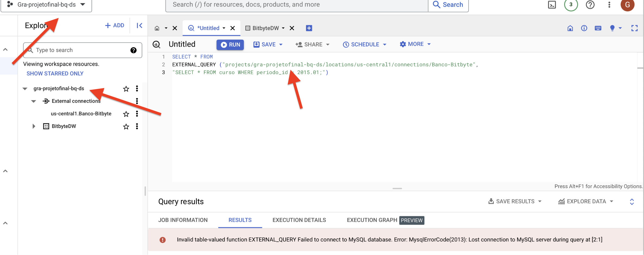
Task: Toggle full screen mode icon
Action: click(x=634, y=28)
